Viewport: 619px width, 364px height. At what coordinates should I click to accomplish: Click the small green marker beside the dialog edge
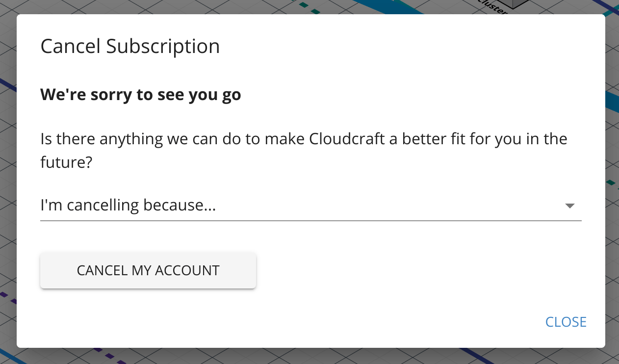[610, 182]
